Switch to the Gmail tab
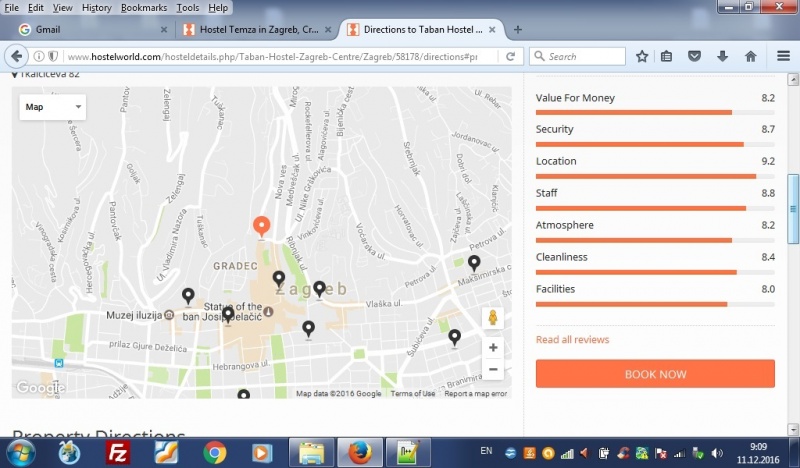The height and width of the screenshot is (468, 800). click(90, 29)
